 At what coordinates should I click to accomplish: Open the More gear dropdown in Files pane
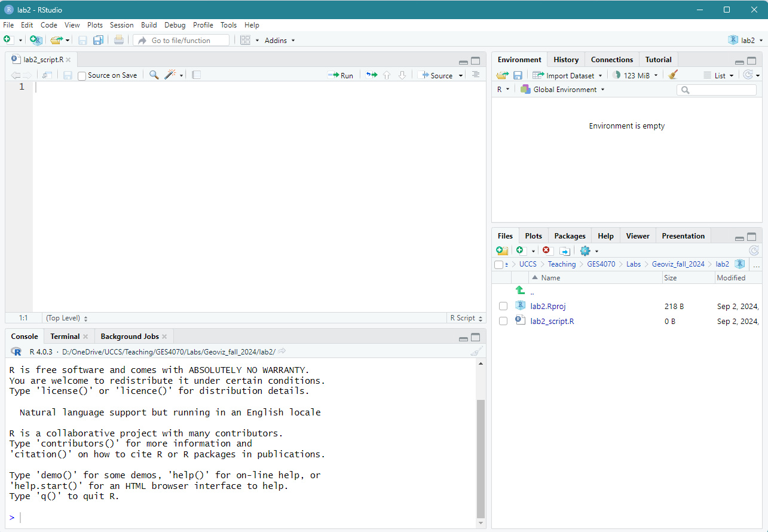click(x=589, y=250)
